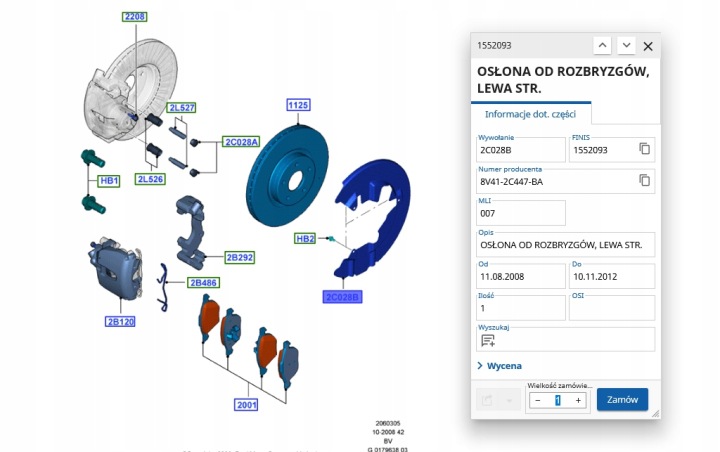Decrease order quantity with minus button

pos(538,401)
